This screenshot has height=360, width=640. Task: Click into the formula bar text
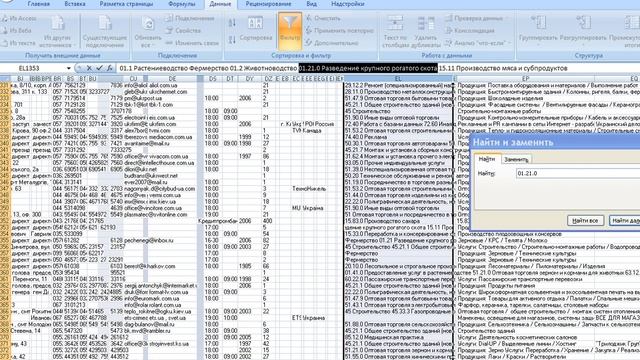click(378, 68)
